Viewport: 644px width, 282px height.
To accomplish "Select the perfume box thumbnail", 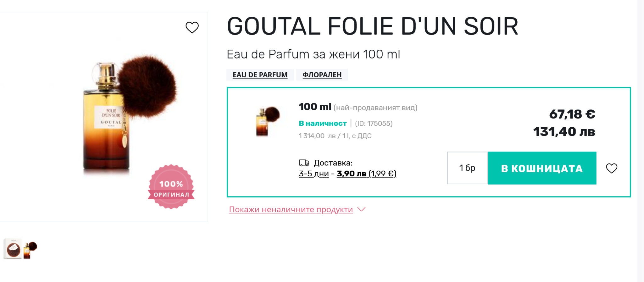I will tap(13, 249).
